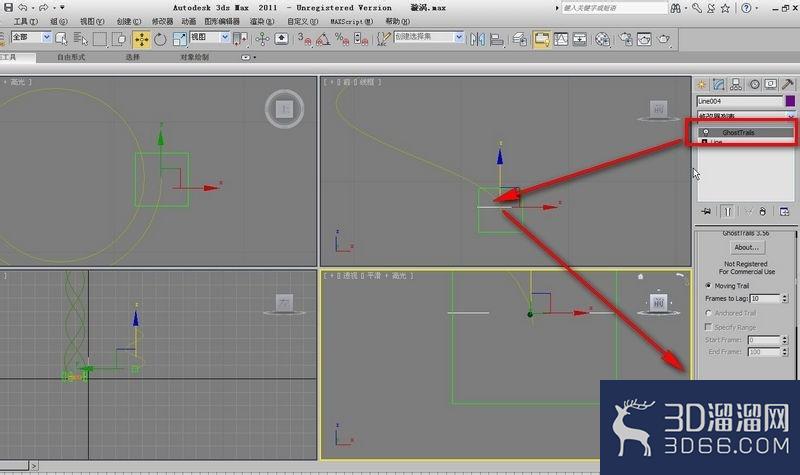Open the 工具 menu
This screenshot has height=475, width=800.
26,21
